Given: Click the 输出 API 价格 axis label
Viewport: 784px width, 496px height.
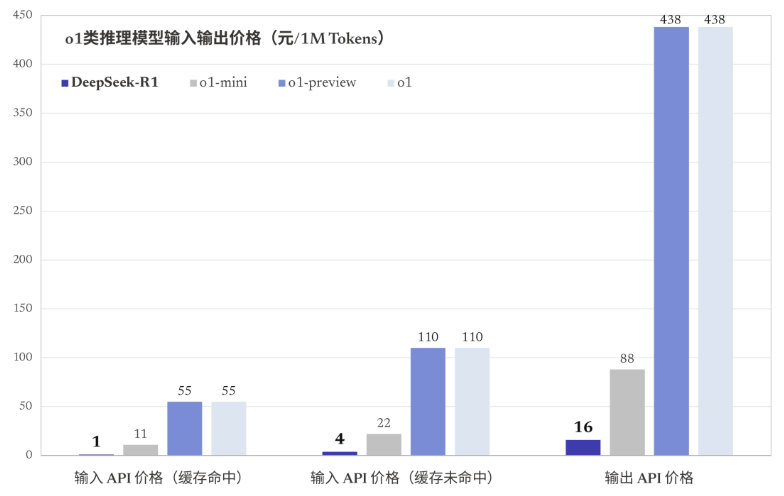Looking at the screenshot, I should (648, 478).
